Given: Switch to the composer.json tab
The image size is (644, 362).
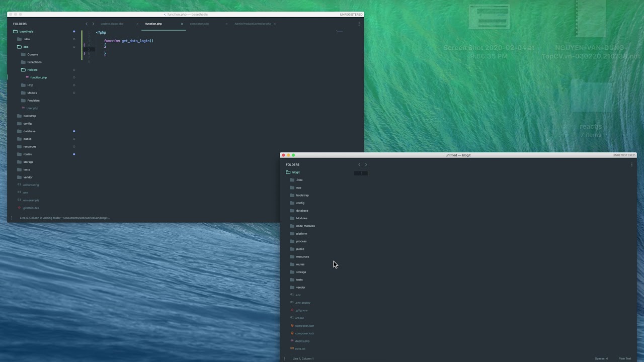Looking at the screenshot, I should coord(199,24).
